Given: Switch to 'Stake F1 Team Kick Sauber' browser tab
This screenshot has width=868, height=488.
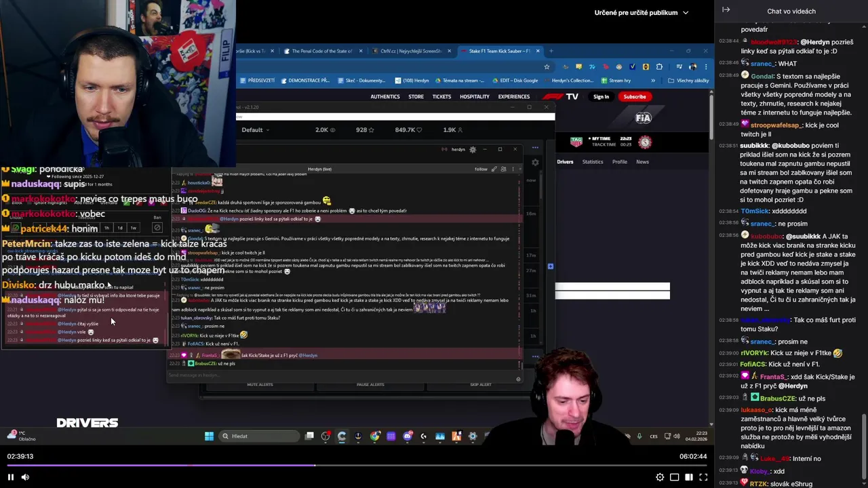Looking at the screenshot, I should 499,51.
